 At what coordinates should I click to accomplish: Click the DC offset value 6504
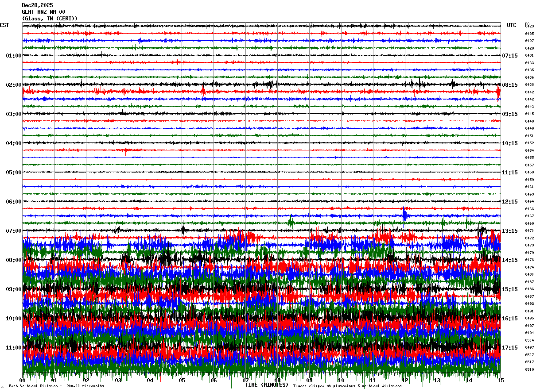point(529,340)
